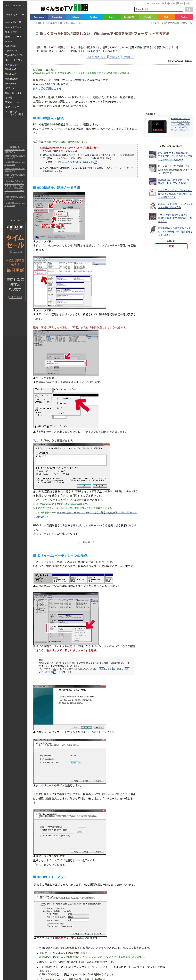Enlarge 新しいシンプルボリュームウィザード screenshot
The width and height of the screenshot is (196, 980).
[x=69, y=708]
